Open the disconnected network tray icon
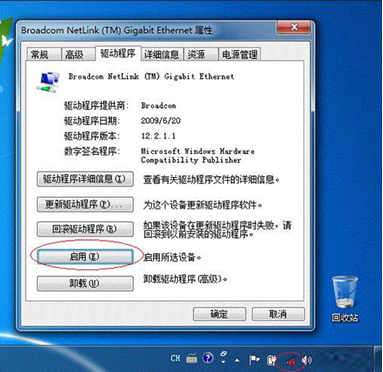Image resolution: width=383 pixels, height=372 pixels. pyautogui.click(x=290, y=361)
